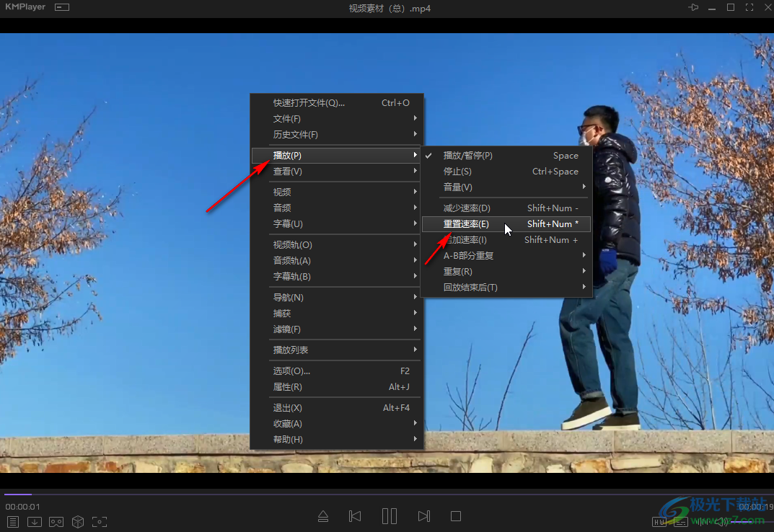This screenshot has height=532, width=774.
Task: Expand the 查看(V) submenu
Action: coord(338,172)
